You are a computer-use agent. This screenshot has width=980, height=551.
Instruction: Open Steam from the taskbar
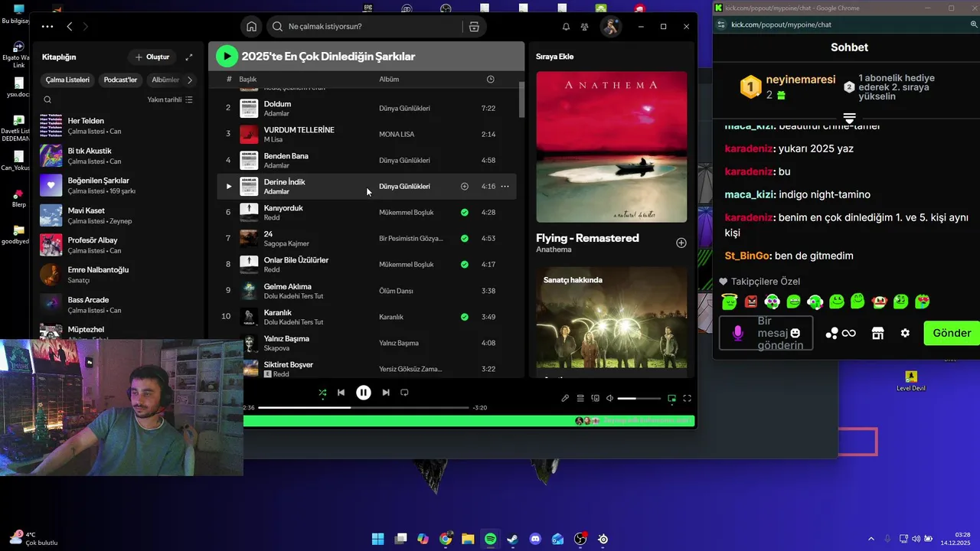(512, 539)
